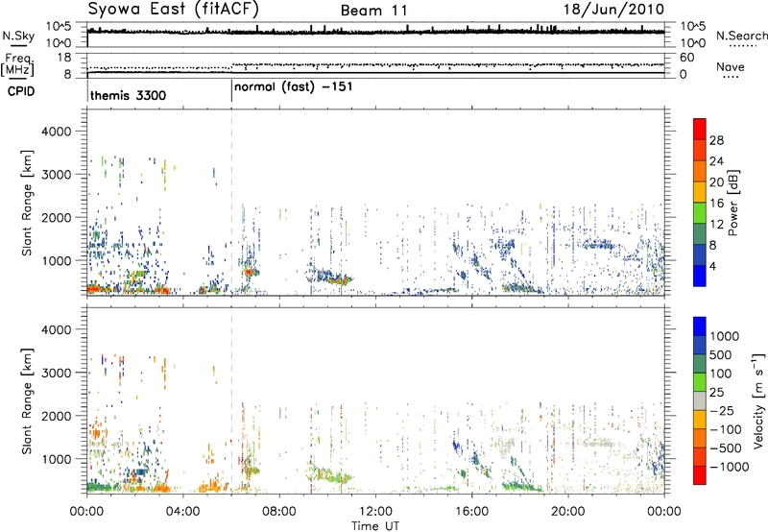Click the '16:00' time axis tick label
This screenshot has height=532, width=768.
tap(471, 512)
